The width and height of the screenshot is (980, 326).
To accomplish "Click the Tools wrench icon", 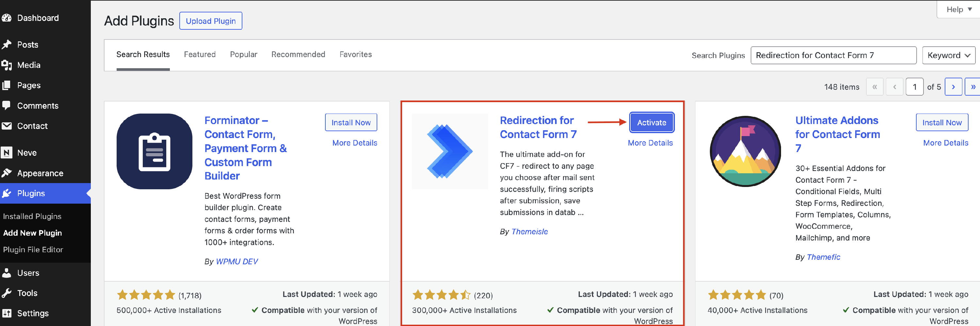I will tap(7, 293).
